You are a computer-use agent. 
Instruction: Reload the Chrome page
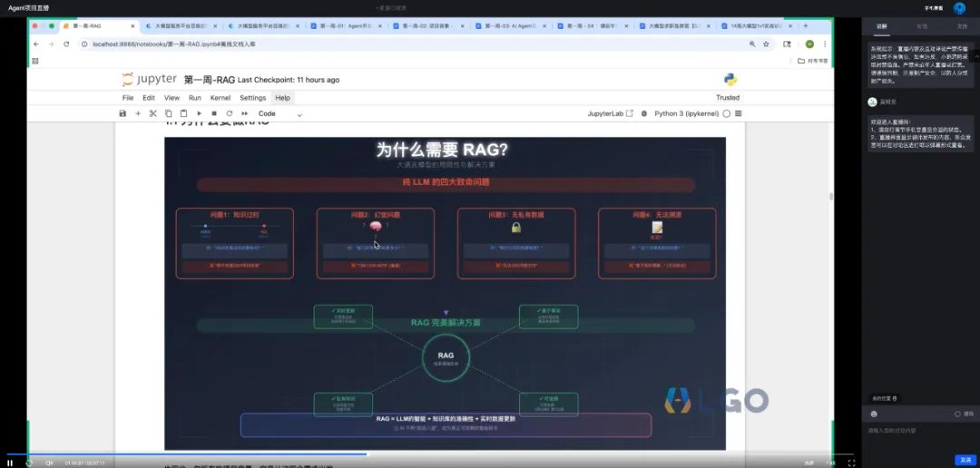pos(66,44)
